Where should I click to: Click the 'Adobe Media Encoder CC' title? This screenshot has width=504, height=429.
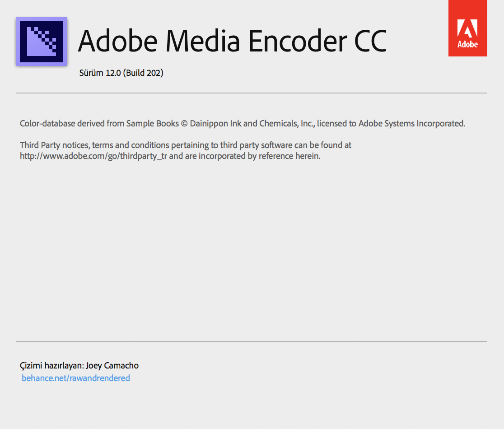233,41
